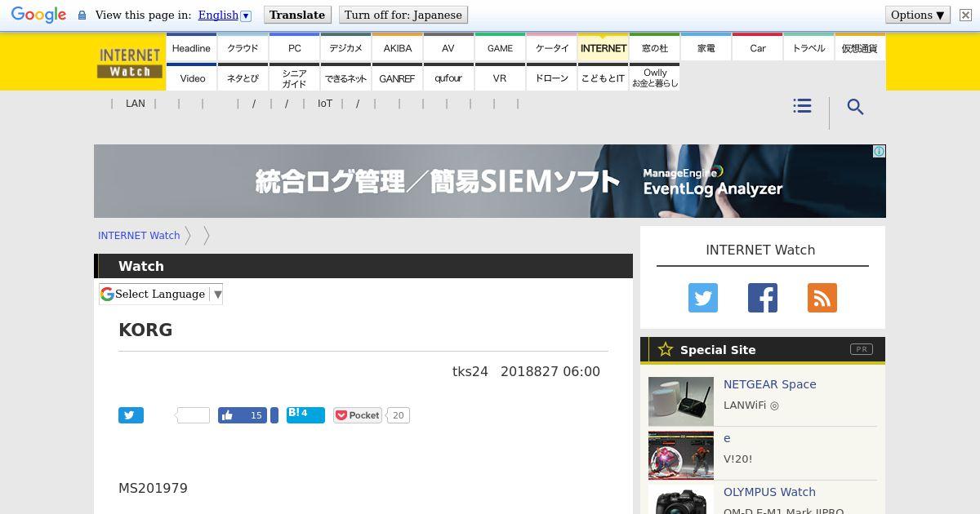Click the IoT subcategory link

tap(325, 104)
